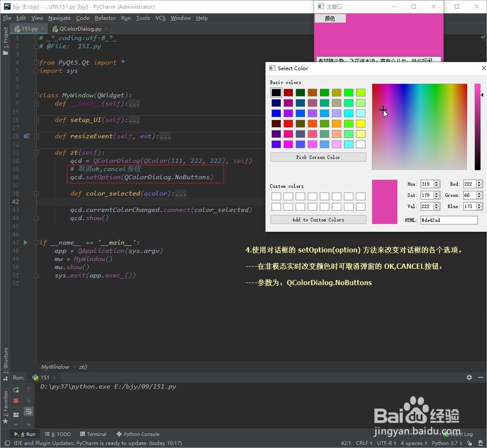Open the File menu
The image size is (487, 448).
pyautogui.click(x=7, y=18)
